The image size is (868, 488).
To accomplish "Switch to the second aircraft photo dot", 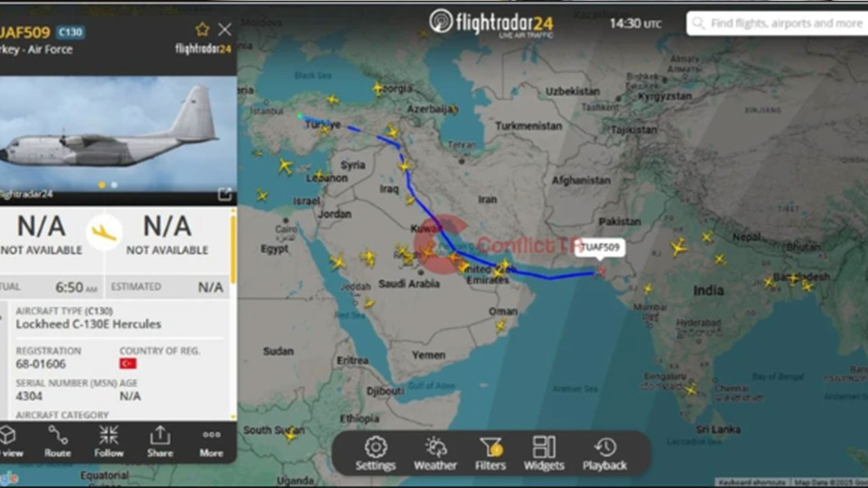I will tap(114, 184).
